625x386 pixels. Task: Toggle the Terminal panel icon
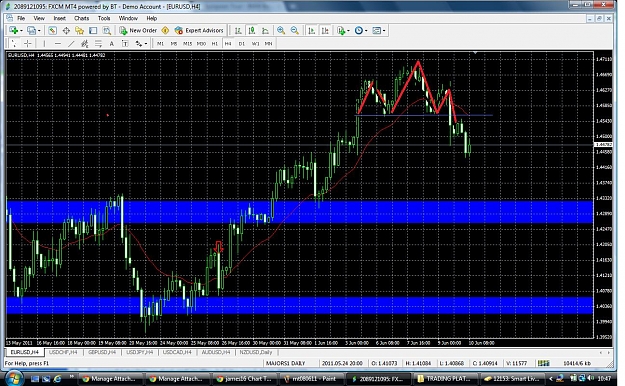coord(93,30)
